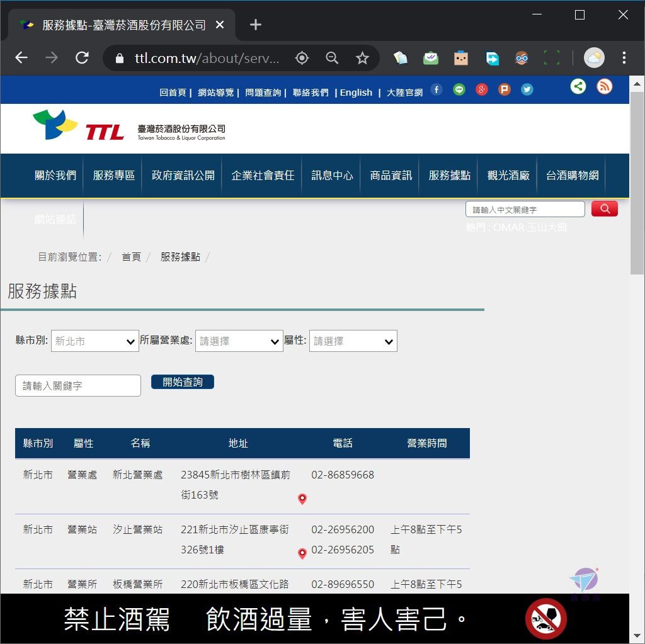Click the 汐止營業站 name cell
The image size is (645, 644).
click(138, 529)
